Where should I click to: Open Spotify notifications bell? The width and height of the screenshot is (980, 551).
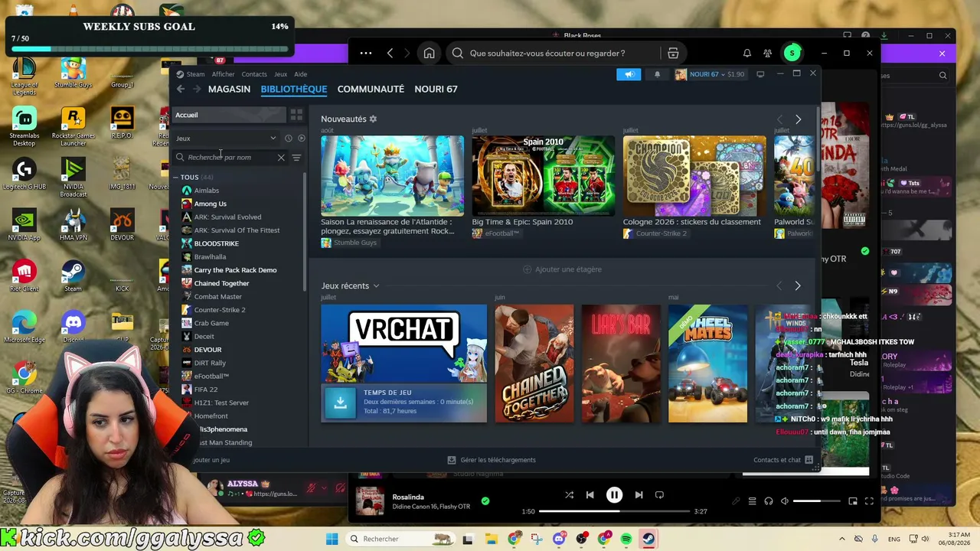click(x=746, y=54)
